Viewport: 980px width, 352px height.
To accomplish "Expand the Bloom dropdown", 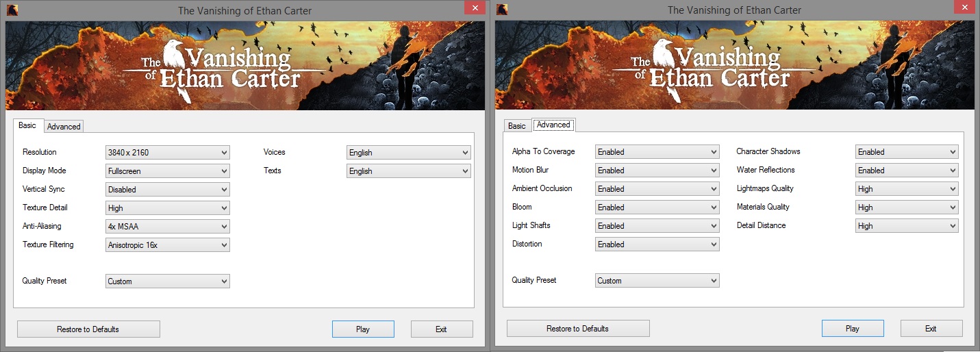I will click(657, 207).
